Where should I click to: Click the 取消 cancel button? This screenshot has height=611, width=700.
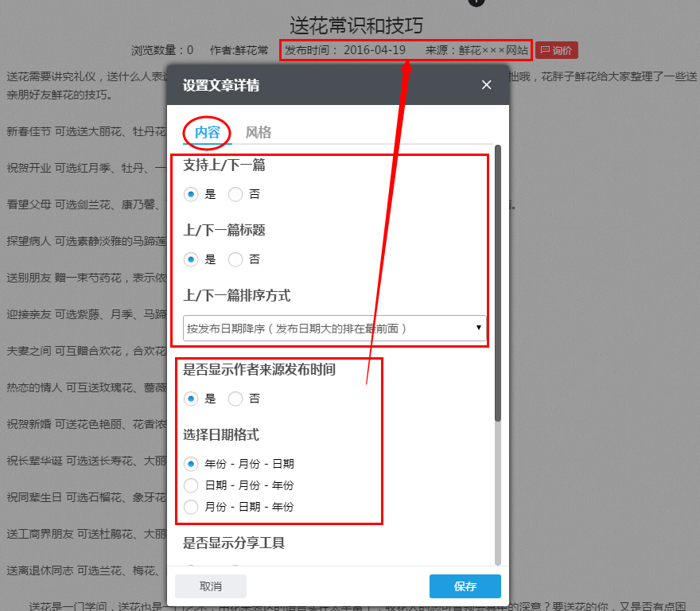(x=210, y=586)
